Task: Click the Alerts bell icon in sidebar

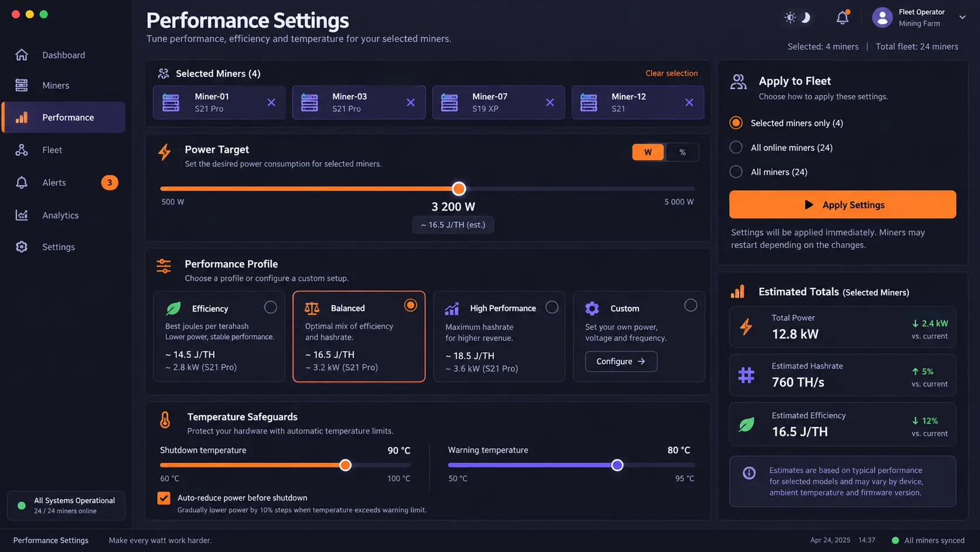Action: click(22, 182)
